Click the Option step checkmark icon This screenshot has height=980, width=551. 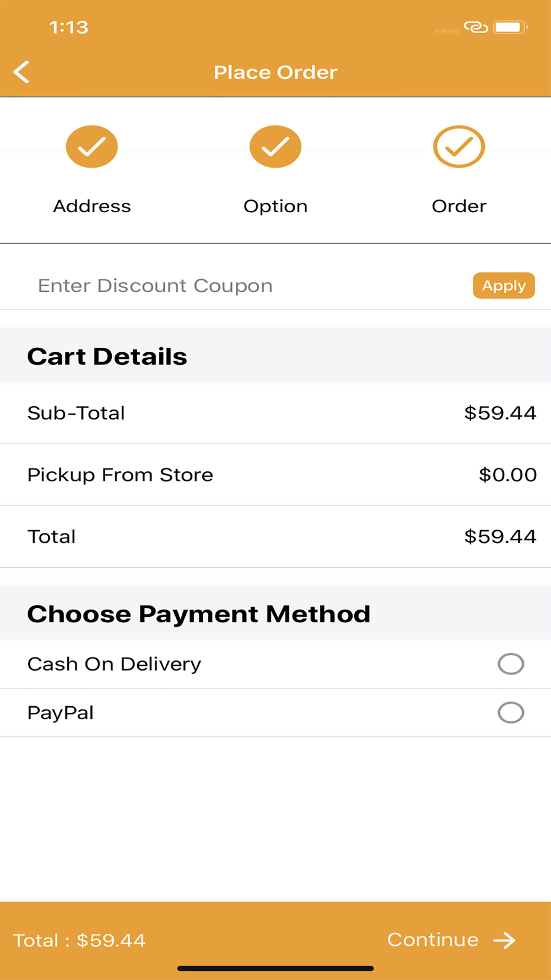coord(275,147)
